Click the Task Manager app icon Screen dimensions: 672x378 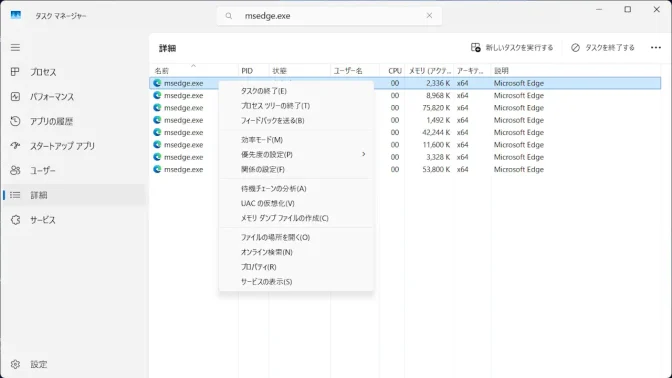point(16,15)
